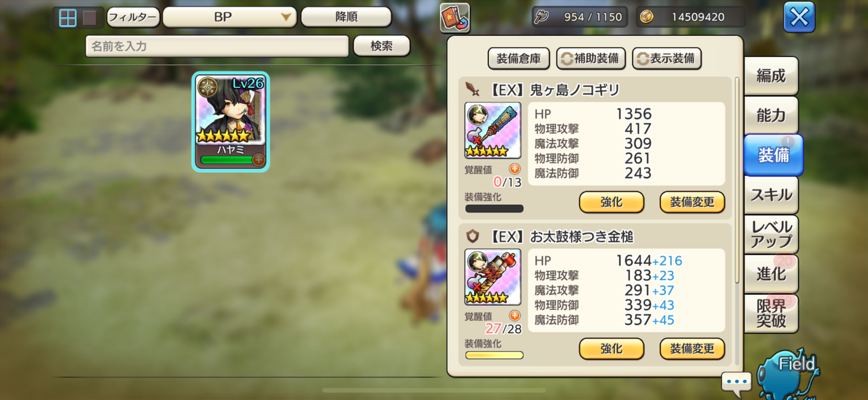Open the フィルター filter options

(x=133, y=17)
